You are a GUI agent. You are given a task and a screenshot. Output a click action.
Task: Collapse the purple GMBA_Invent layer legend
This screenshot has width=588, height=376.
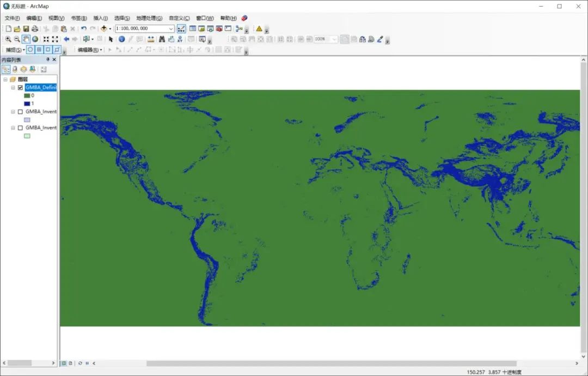pyautogui.click(x=13, y=112)
